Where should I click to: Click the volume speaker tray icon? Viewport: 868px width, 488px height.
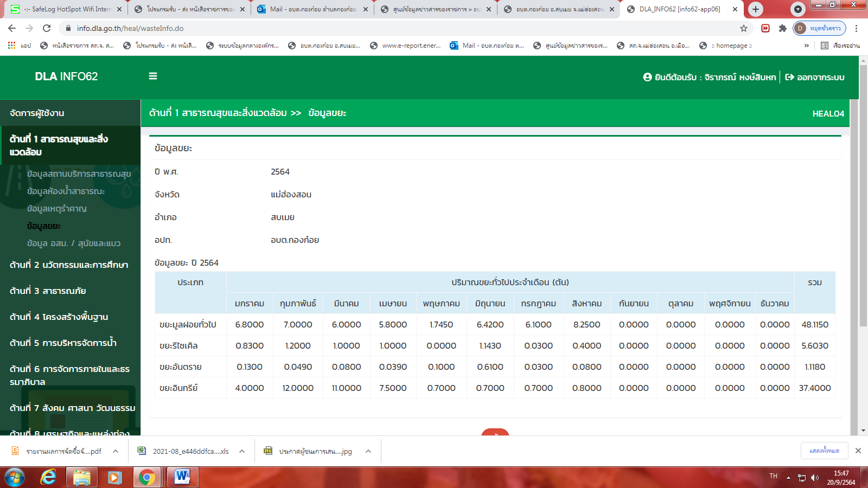(814, 478)
